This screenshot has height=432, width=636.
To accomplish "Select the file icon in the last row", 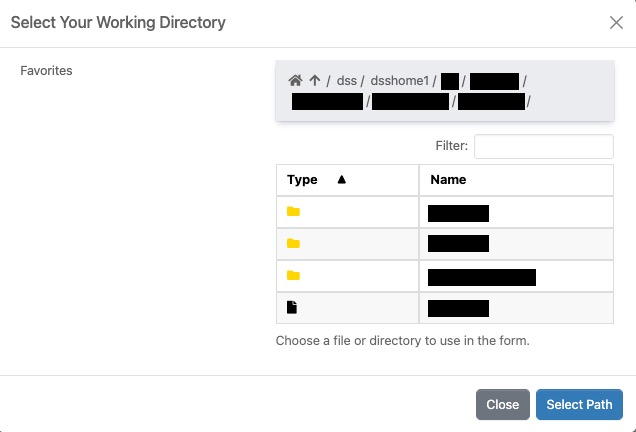I will click(x=293, y=308).
